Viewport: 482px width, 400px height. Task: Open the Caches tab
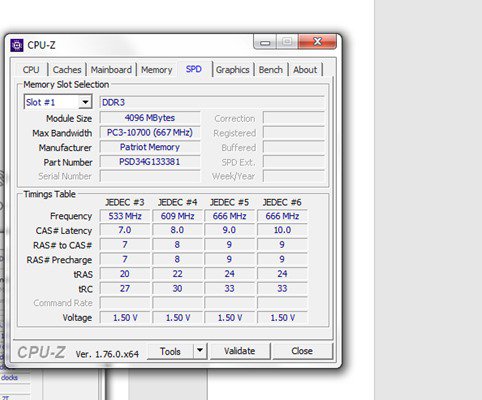67,70
